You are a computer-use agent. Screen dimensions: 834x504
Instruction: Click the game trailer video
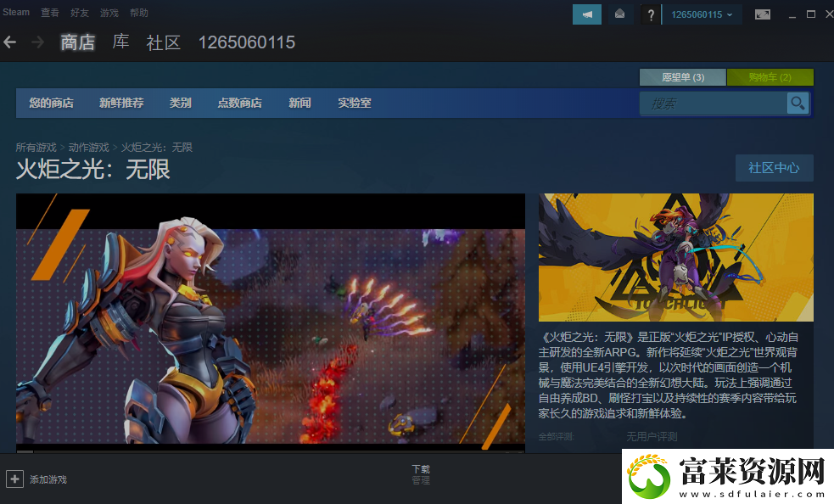270,323
